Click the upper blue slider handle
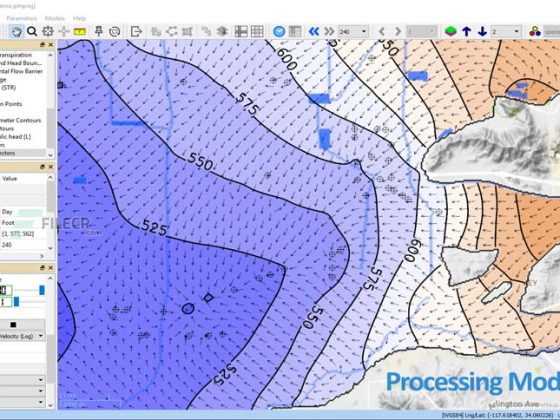The height and width of the screenshot is (420, 560). pos(42,290)
